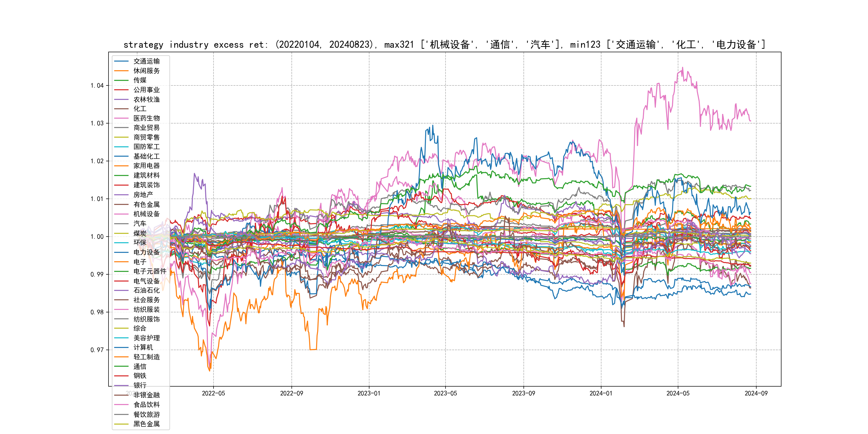868x434 pixels.
Task: Click the 综合 legend label
Action: coord(140,328)
